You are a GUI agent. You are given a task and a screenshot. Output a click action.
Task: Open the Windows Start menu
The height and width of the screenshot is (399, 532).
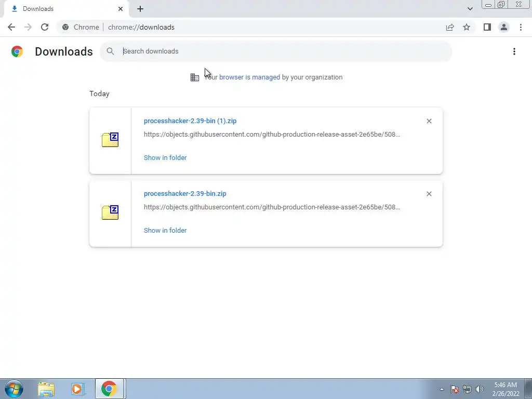click(x=14, y=389)
